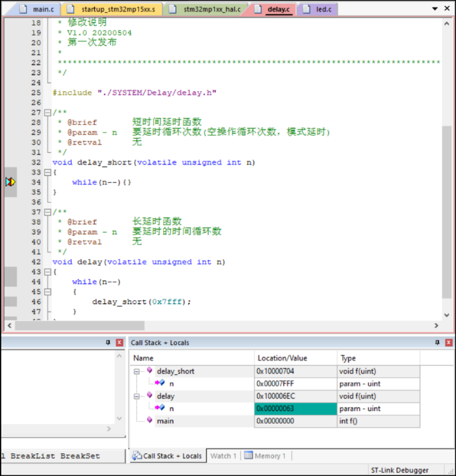The height and width of the screenshot is (476, 456).
Task: Click the ST-Link Debugger status bar entry
Action: point(400,470)
